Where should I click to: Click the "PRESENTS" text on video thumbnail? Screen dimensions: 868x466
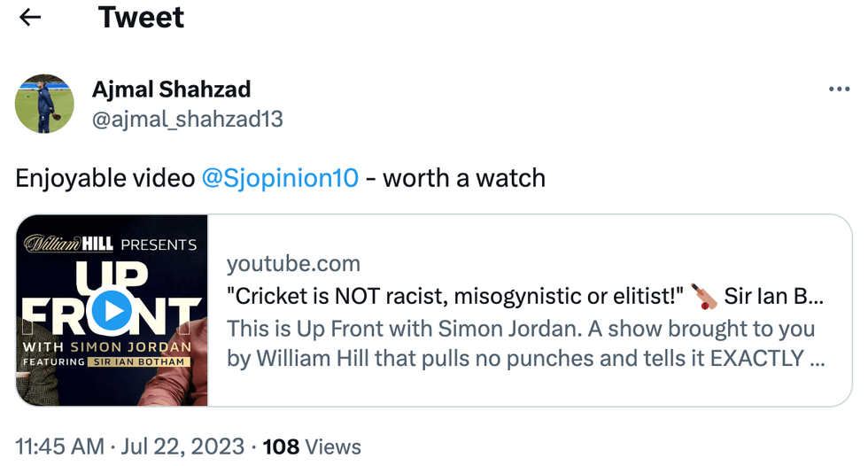pyautogui.click(x=158, y=245)
